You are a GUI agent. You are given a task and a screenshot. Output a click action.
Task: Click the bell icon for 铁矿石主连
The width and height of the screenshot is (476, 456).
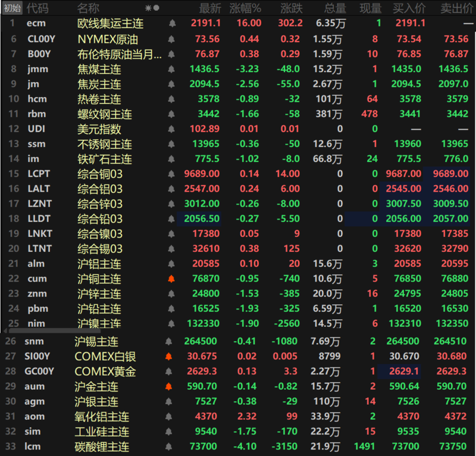pyautogui.click(x=173, y=159)
